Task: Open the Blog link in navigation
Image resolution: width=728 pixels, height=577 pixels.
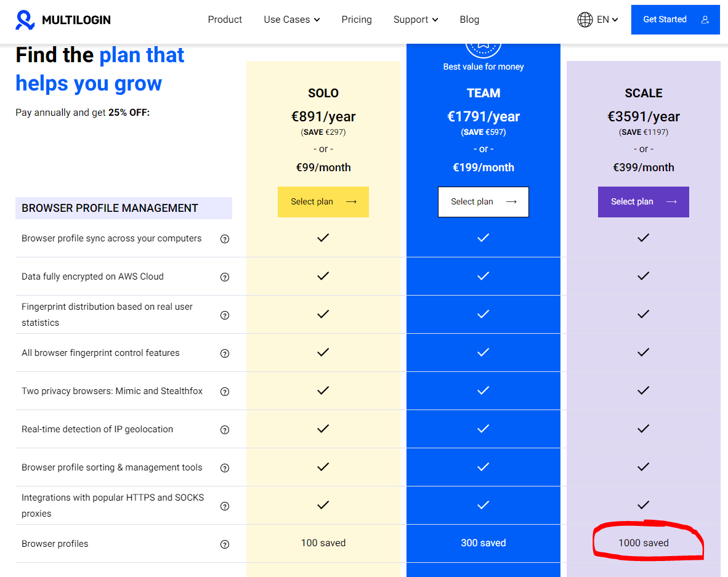Action: click(x=469, y=20)
